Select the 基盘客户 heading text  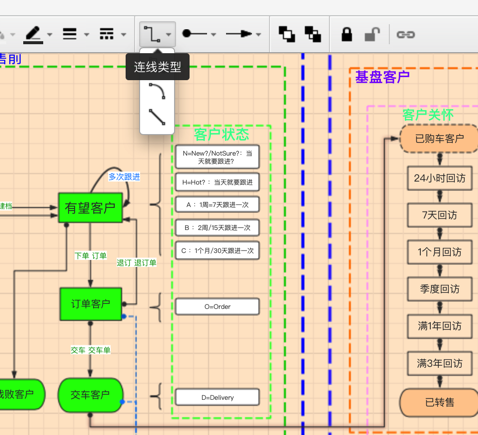click(x=382, y=77)
